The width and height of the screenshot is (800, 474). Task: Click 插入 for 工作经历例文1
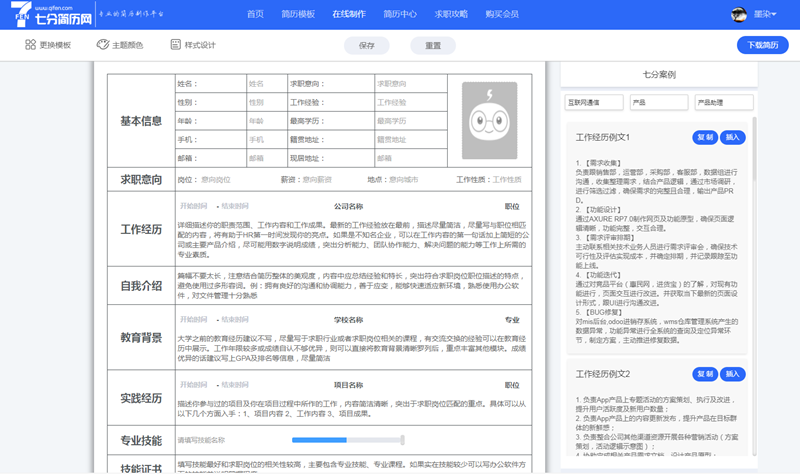[733, 137]
